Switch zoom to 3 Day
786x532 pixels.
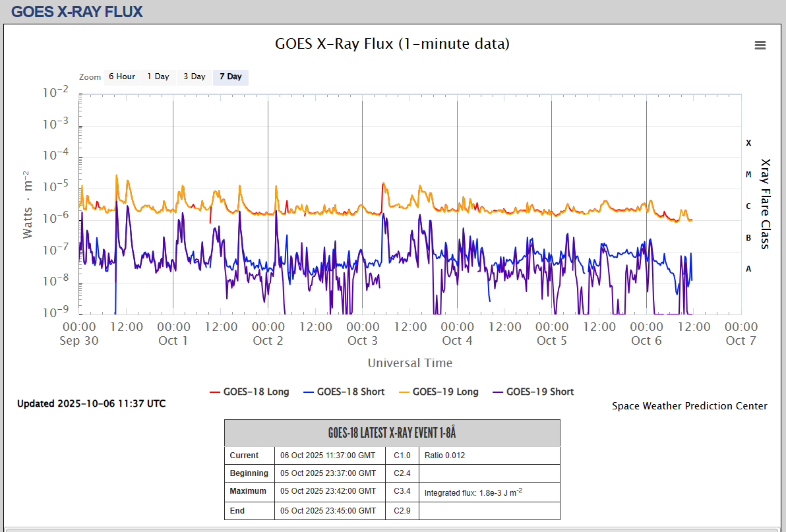point(195,76)
